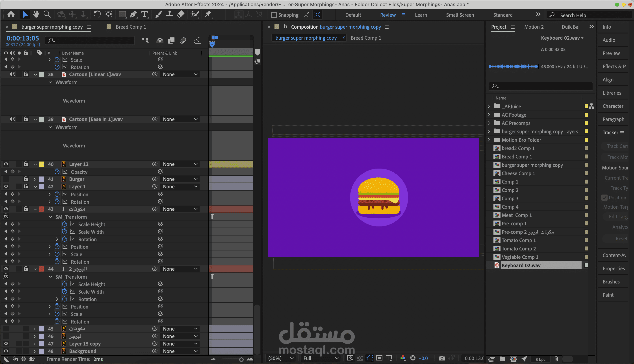
Task: Switch to the Learn workspace
Action: click(x=421, y=15)
